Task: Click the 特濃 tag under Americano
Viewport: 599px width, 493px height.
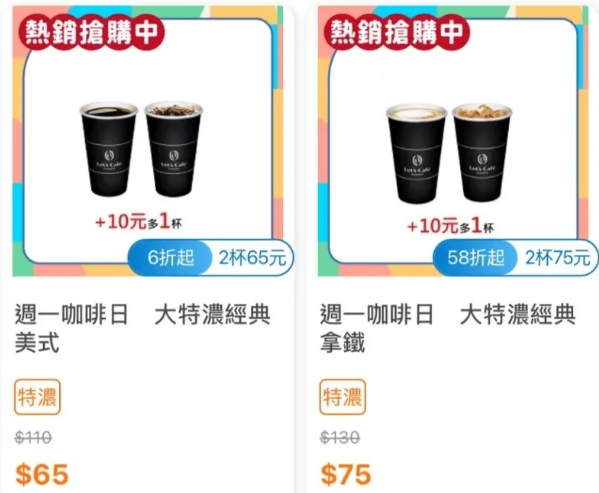Action: pyautogui.click(x=37, y=397)
